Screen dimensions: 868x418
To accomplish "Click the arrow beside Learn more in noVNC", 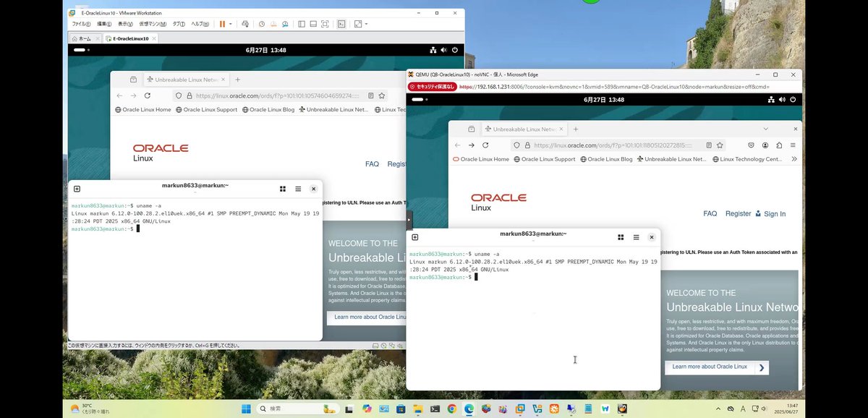I will coord(762,367).
